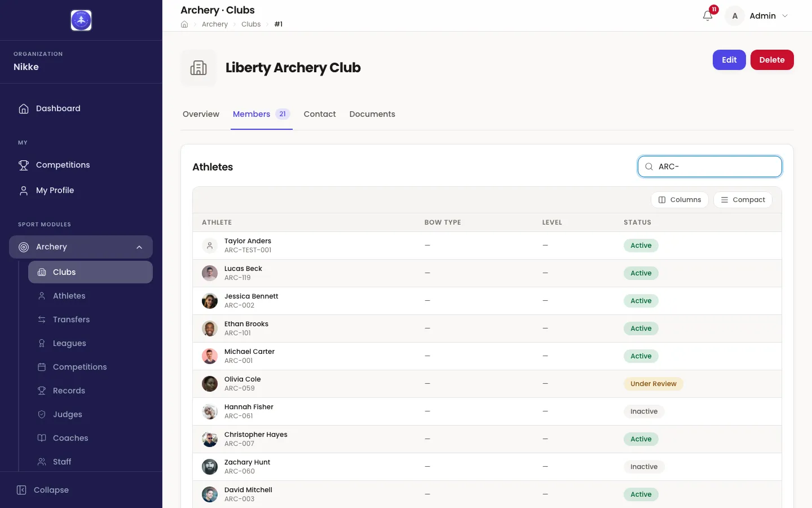Click Taylor Anders placeholder avatar
The height and width of the screenshot is (508, 812).
[x=210, y=246]
